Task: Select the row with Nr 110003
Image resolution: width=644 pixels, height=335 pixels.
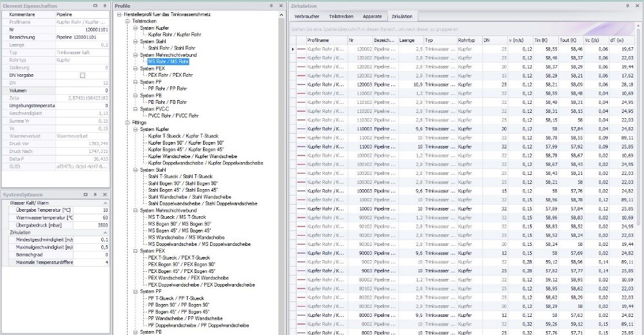Action: (x=462, y=129)
